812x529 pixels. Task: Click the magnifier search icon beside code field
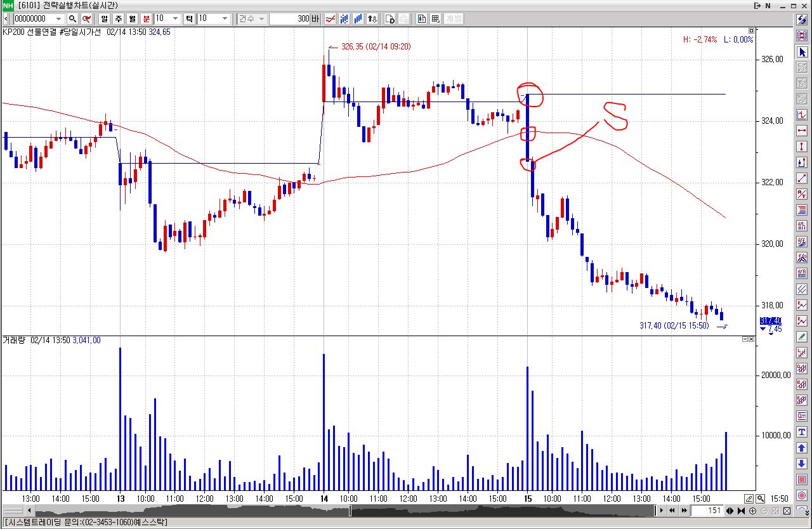click(73, 19)
